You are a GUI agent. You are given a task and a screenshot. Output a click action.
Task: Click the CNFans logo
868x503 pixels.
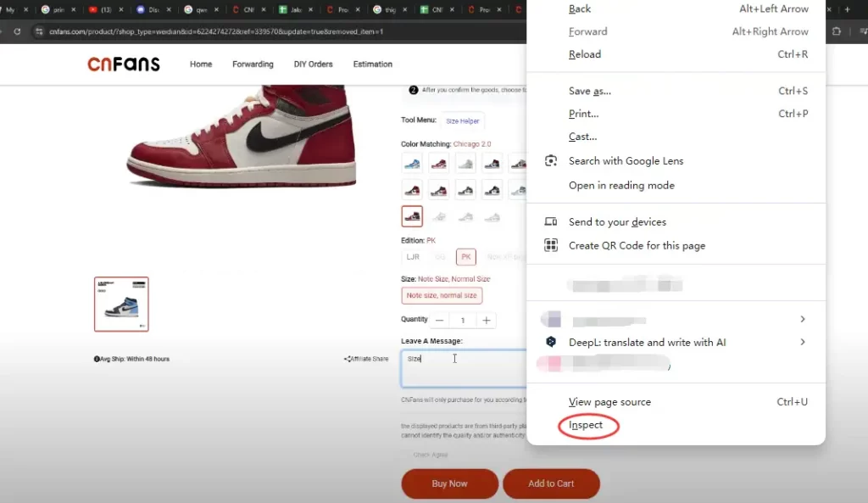124,64
